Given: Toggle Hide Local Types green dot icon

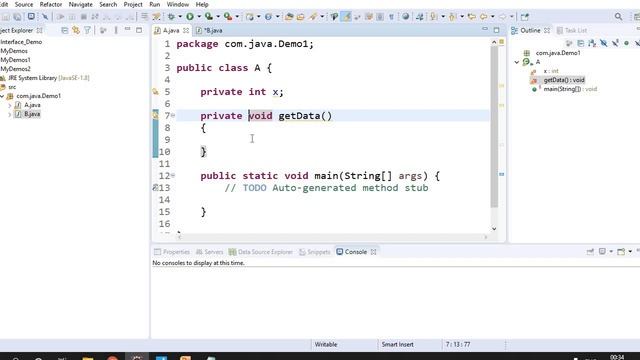Looking at the screenshot, I should click(x=626, y=43).
